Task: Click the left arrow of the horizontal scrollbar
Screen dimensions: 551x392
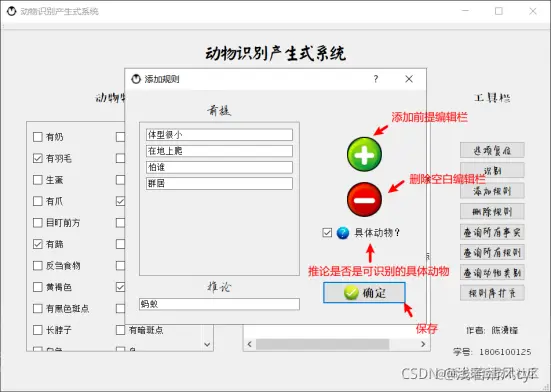Action: [x=249, y=344]
